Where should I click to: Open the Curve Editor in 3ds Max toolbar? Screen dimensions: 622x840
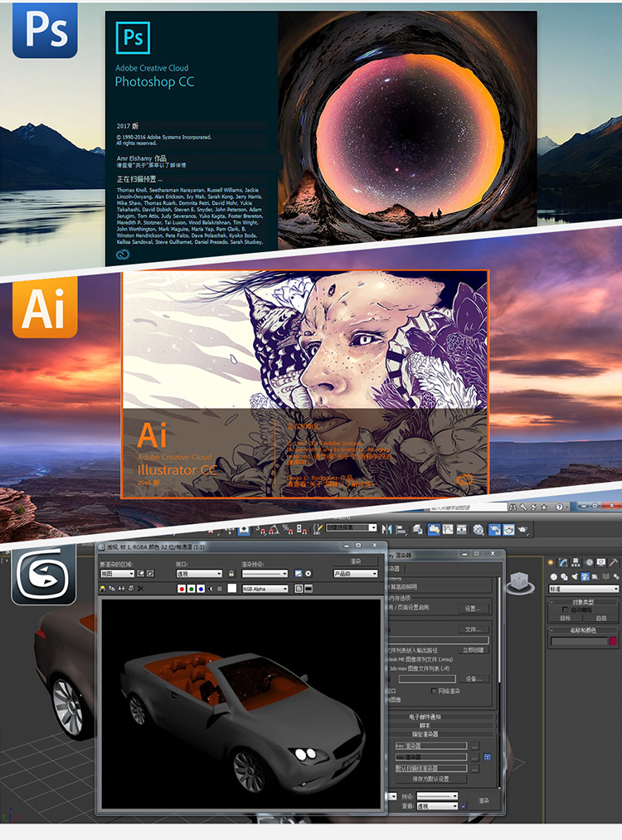click(x=447, y=529)
